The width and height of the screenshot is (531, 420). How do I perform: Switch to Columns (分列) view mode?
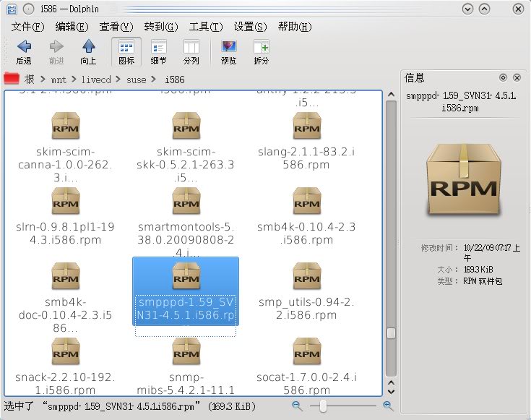[191, 47]
